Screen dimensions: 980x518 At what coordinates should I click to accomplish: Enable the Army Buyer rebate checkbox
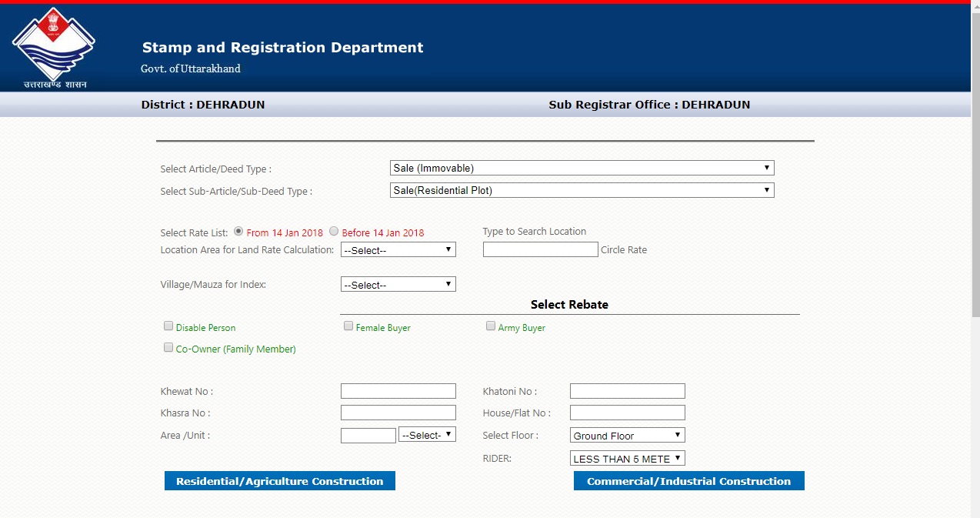(490, 325)
